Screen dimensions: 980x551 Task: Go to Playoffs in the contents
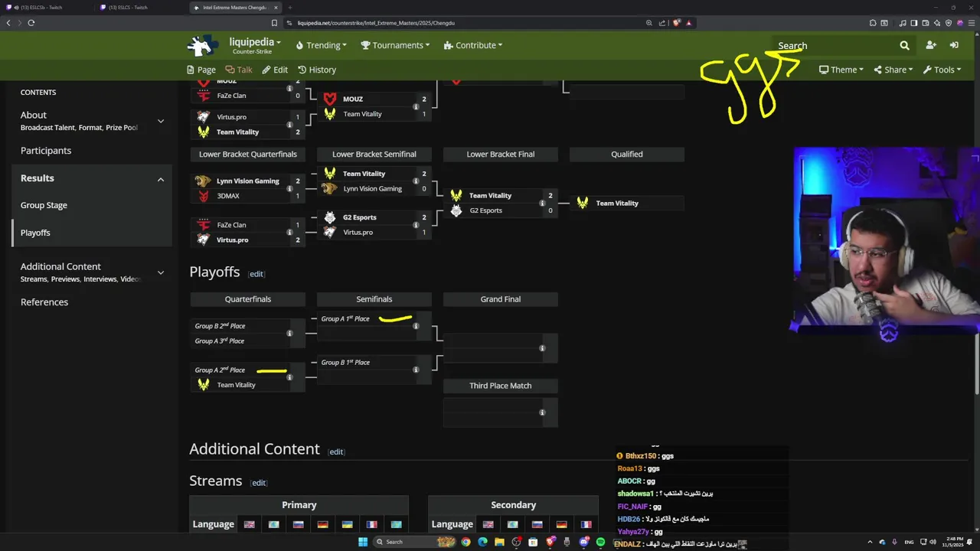click(x=35, y=233)
